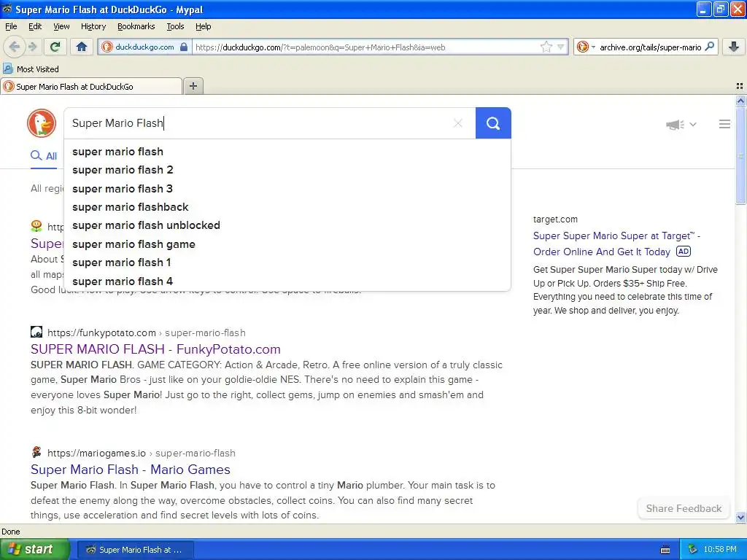
Task: Click the browser search box text
Action: pos(650,47)
